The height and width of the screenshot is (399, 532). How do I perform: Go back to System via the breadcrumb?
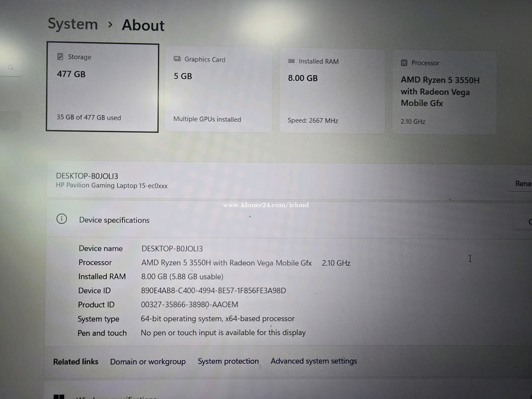[x=73, y=24]
